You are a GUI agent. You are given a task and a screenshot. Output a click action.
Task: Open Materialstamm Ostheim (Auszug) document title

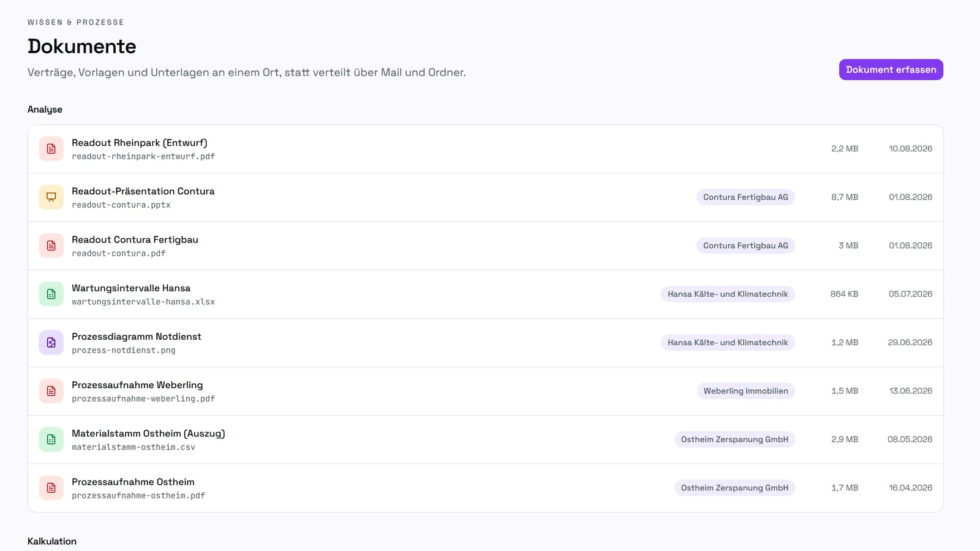pyautogui.click(x=148, y=433)
